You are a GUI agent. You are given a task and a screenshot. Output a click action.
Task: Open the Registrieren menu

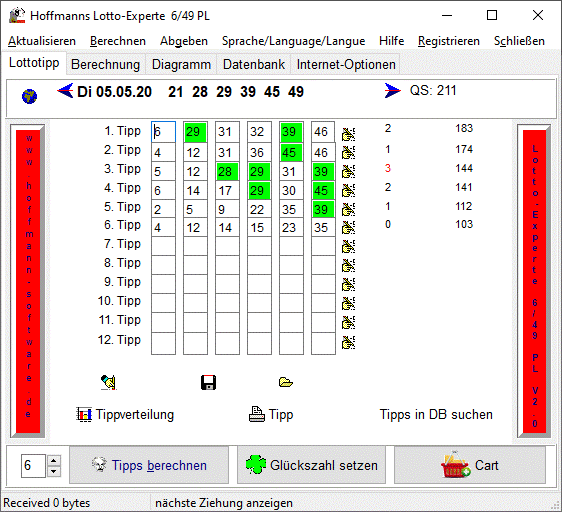(x=449, y=41)
